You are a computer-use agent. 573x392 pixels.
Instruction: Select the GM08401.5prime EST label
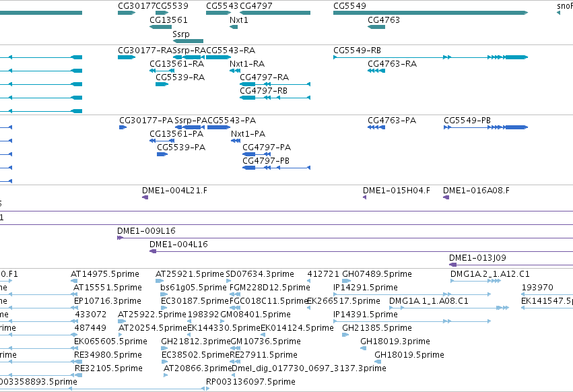pos(255,315)
